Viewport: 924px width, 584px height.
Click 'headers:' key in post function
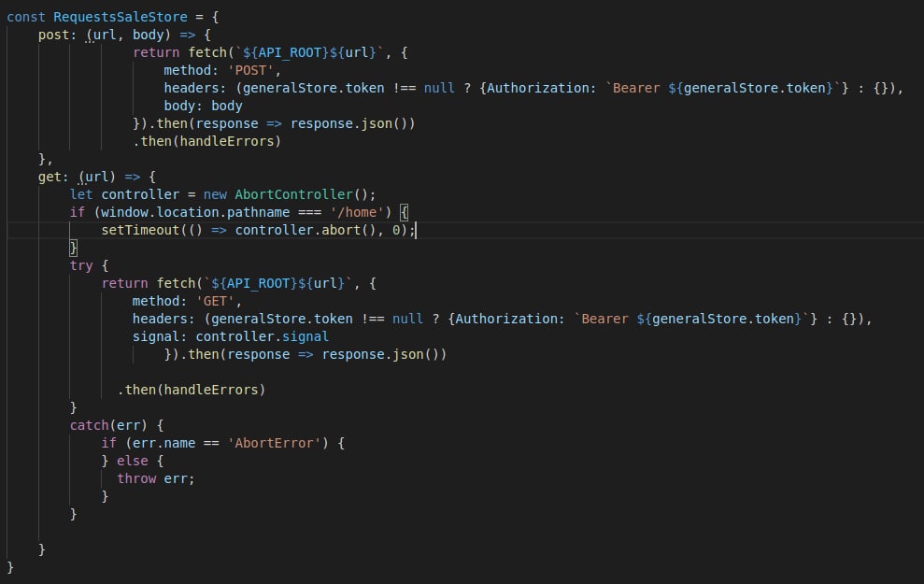pyautogui.click(x=195, y=89)
